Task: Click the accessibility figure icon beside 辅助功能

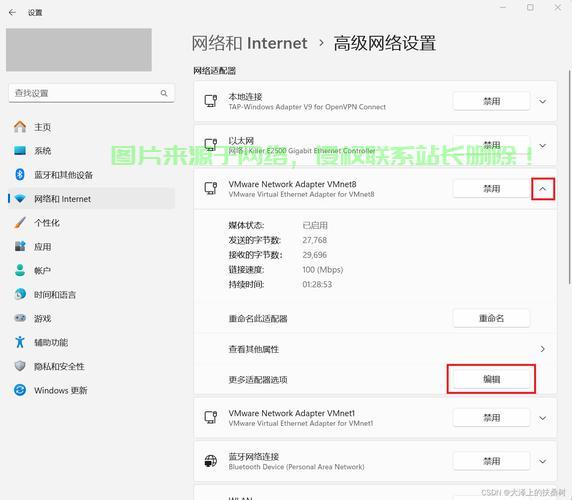Action: coord(20,342)
